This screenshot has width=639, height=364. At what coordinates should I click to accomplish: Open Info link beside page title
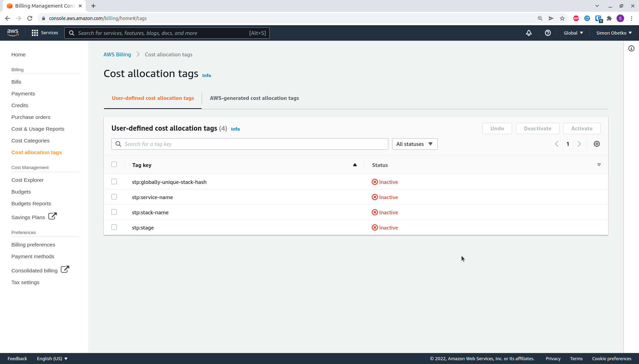coord(206,75)
